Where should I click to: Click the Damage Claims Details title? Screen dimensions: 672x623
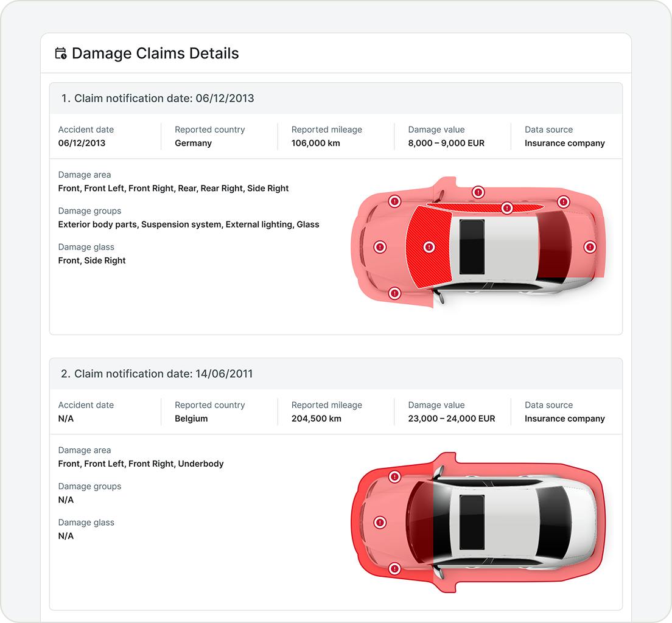155,54
